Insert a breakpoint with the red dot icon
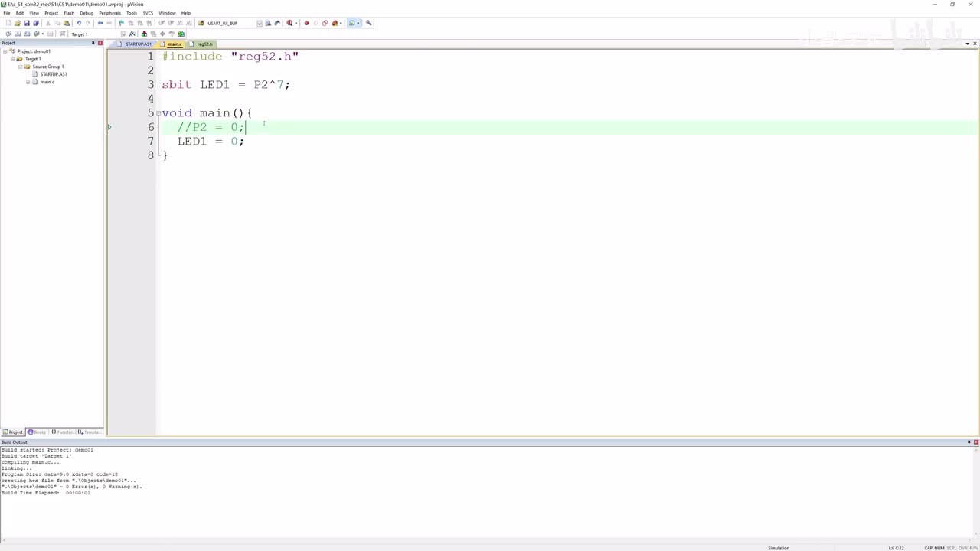Viewport: 980px width, 551px height. [x=306, y=23]
